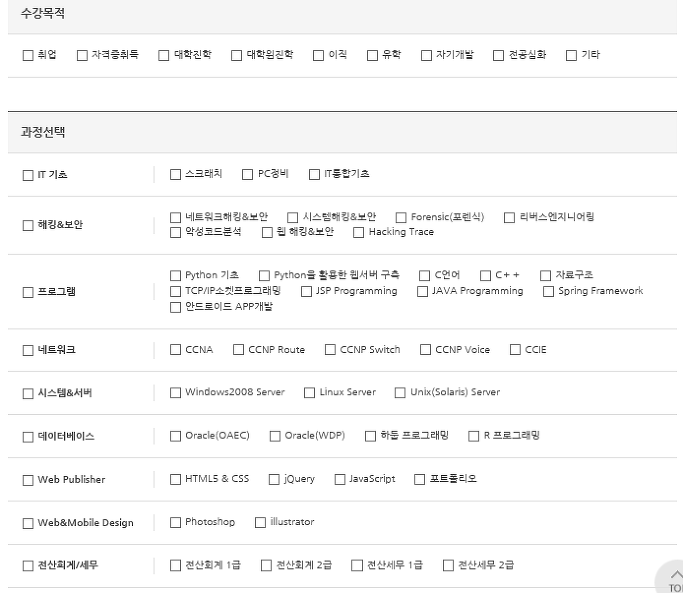The image size is (683, 593).
Task: Tick the 이직 checkbox
Action: click(318, 55)
